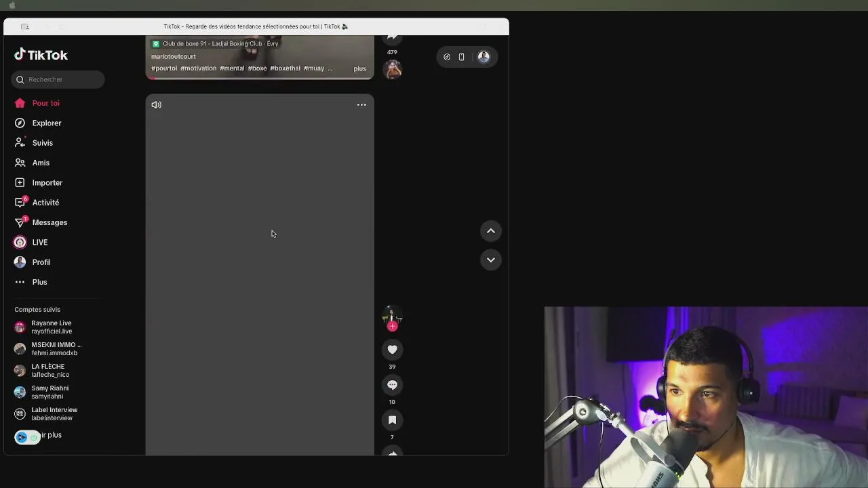Click the browser sidebar toggle icon
This screenshot has height=488, width=868.
coord(25,27)
